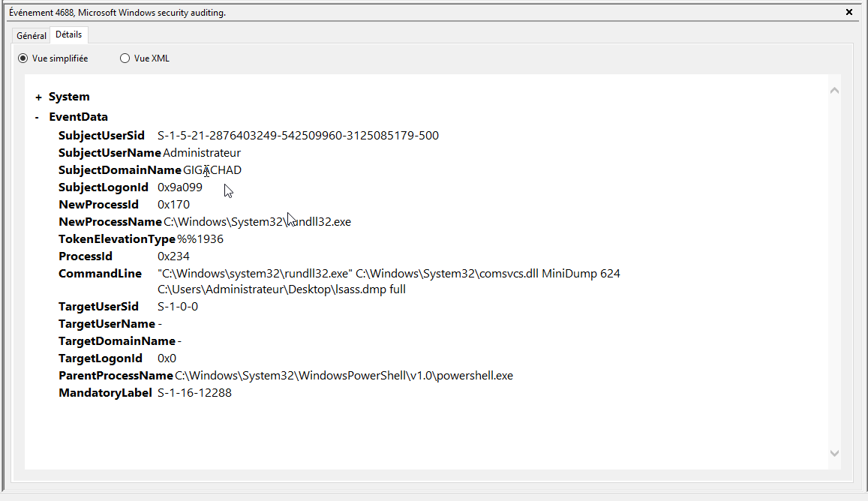This screenshot has width=868, height=501.
Task: Click the ParentProcessName powershell.exe path
Action: 344,375
